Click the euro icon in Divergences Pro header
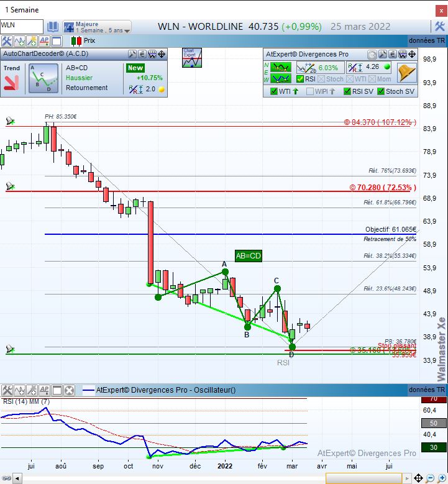The height and width of the screenshot is (484, 448). coord(392,55)
